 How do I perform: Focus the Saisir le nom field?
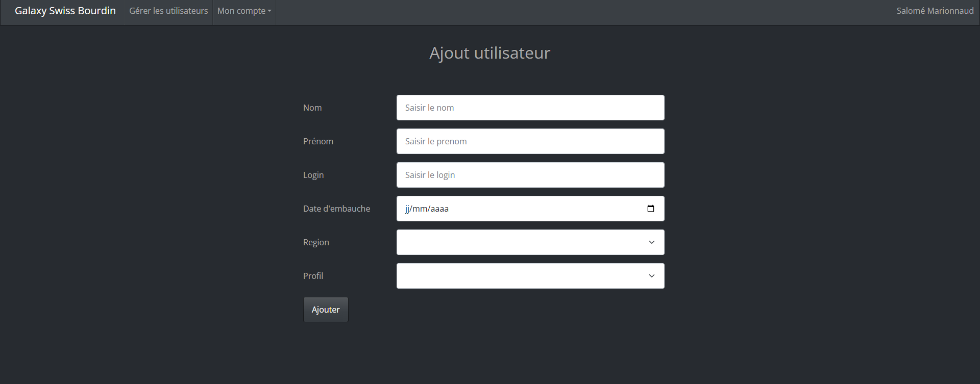tap(530, 108)
